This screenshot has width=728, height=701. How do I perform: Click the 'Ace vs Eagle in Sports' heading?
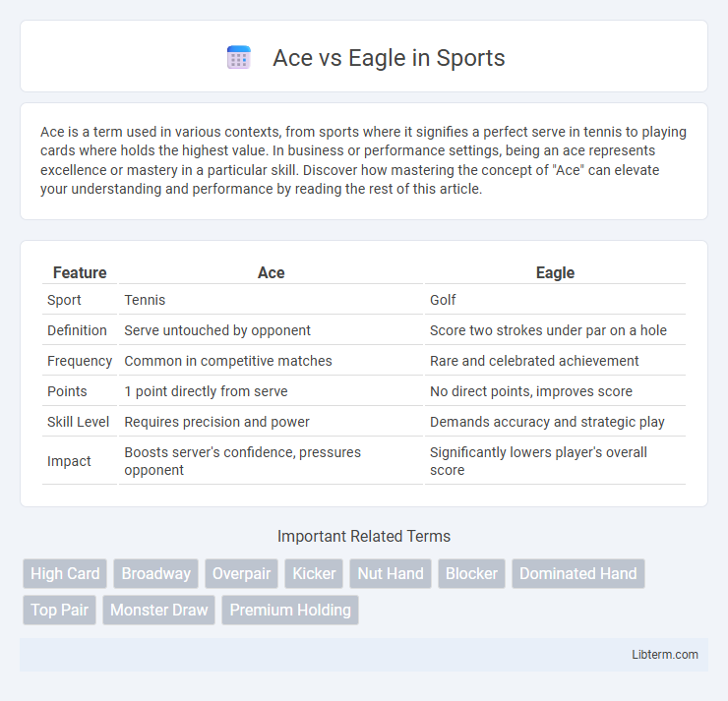(x=389, y=58)
